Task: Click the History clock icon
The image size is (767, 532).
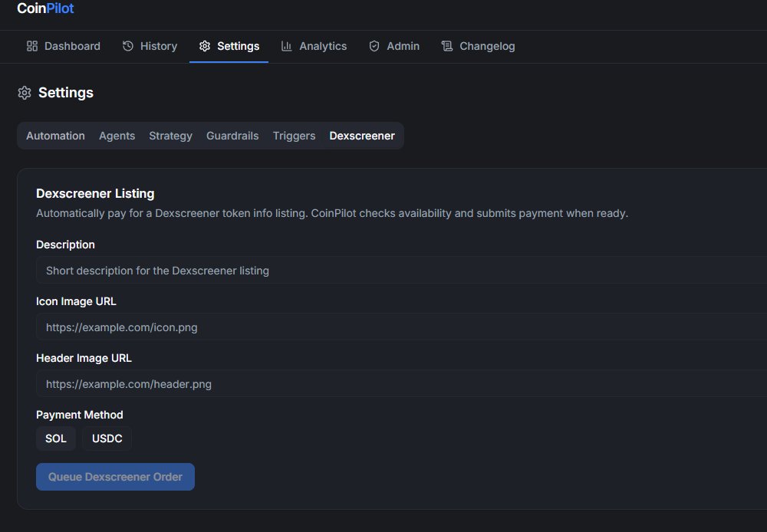Action: point(127,46)
